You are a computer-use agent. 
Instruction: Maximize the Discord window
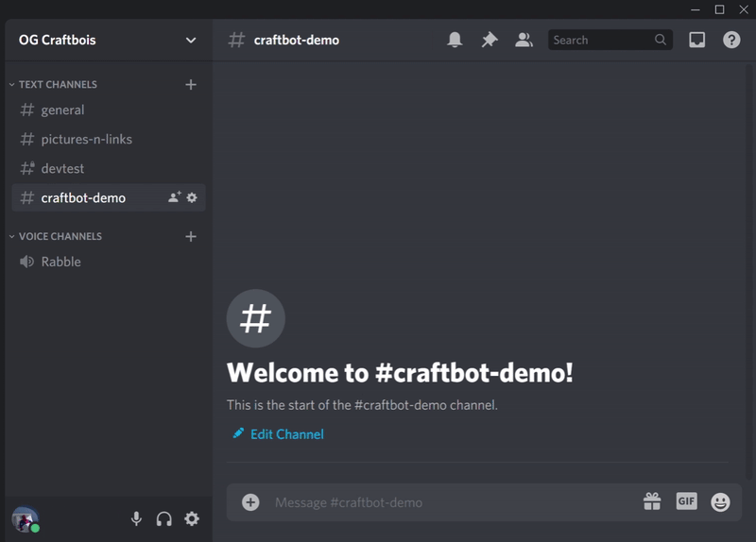719,9
